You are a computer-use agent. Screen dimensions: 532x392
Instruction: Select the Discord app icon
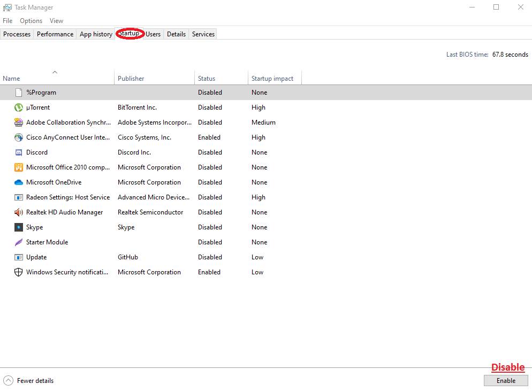pos(19,152)
